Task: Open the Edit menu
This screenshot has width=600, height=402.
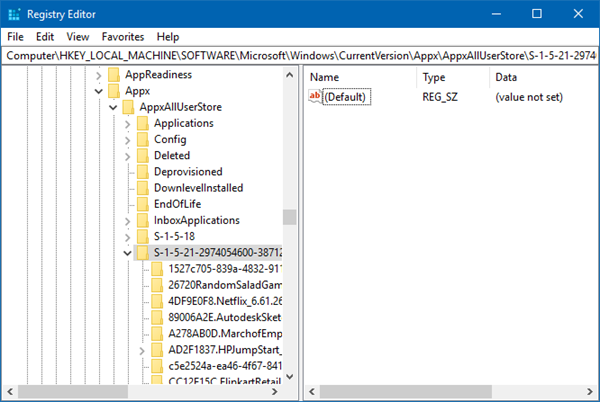Action: (x=45, y=36)
